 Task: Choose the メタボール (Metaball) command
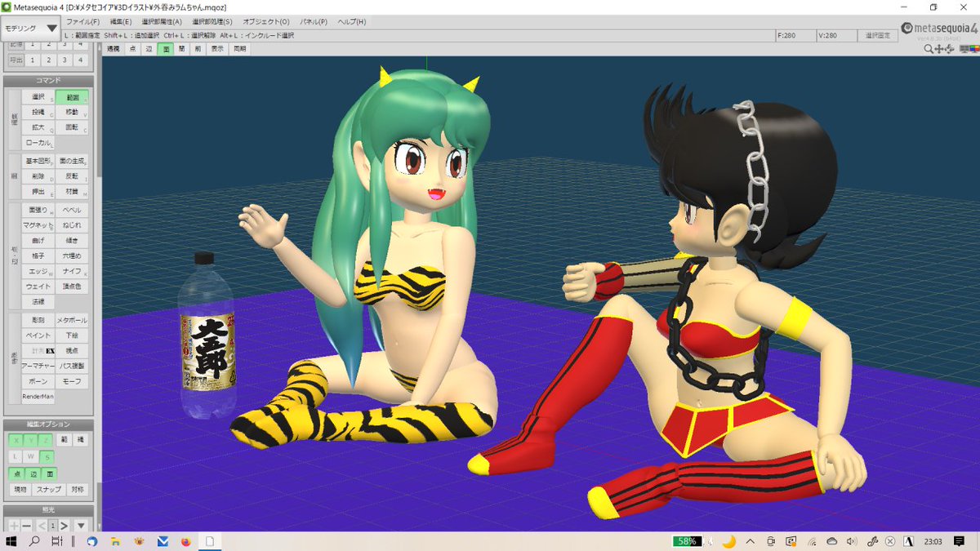coord(72,320)
